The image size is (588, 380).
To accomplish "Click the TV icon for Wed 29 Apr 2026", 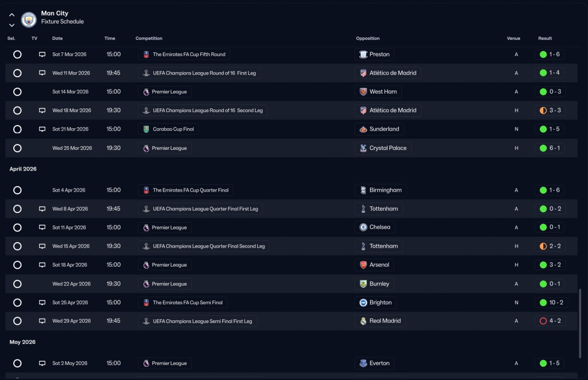I will (x=42, y=321).
